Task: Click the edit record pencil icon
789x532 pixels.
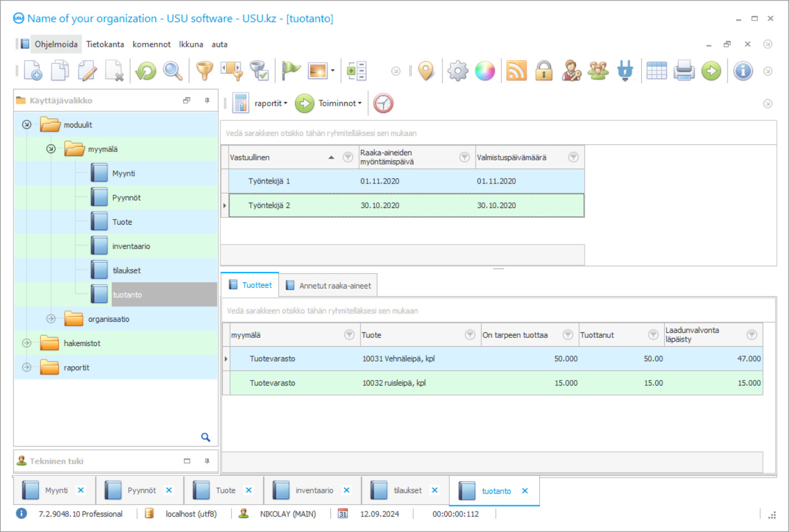Action: point(87,71)
